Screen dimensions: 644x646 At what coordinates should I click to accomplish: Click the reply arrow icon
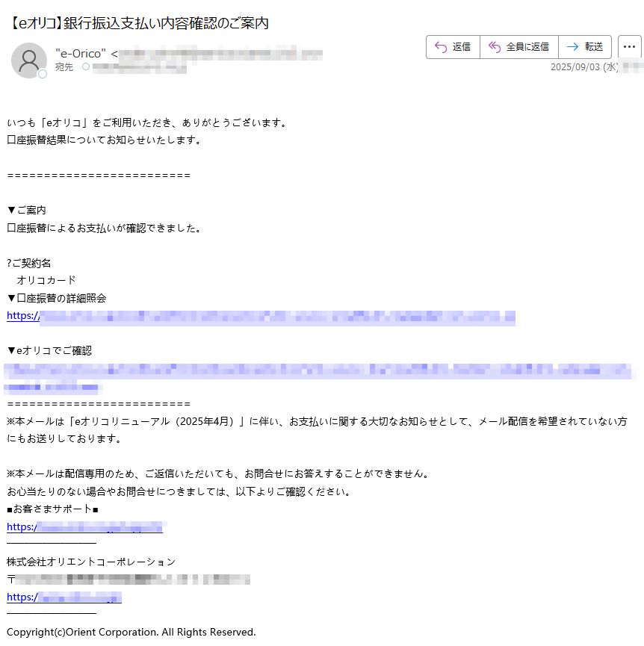click(x=441, y=47)
